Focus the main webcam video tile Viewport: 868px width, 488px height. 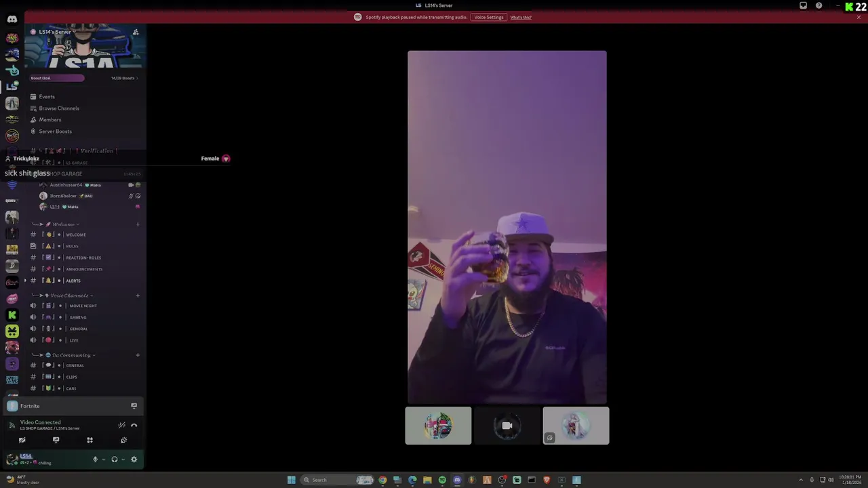[x=507, y=227]
